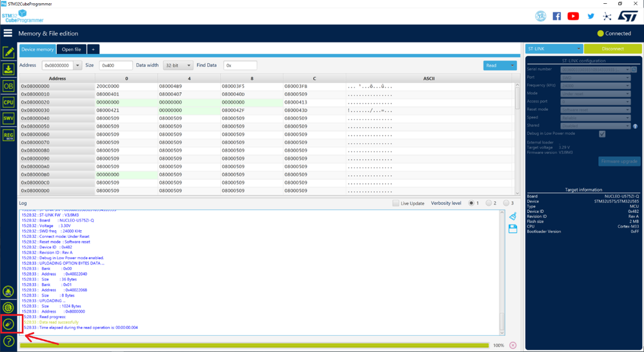Click the full chip erase eraser icon
This screenshot has width=644, height=352.
point(8,324)
